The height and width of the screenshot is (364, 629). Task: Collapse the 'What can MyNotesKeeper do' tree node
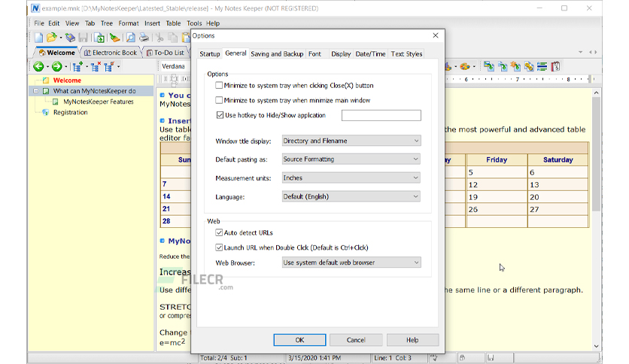coord(35,91)
